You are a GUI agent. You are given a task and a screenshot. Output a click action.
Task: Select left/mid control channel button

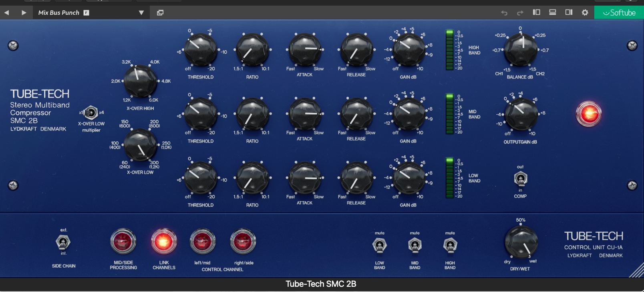203,241
